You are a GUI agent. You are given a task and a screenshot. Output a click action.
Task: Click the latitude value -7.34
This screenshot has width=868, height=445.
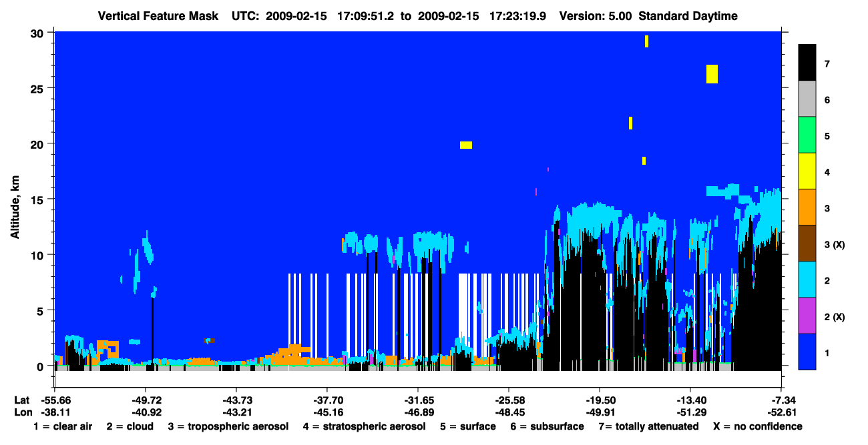click(783, 400)
